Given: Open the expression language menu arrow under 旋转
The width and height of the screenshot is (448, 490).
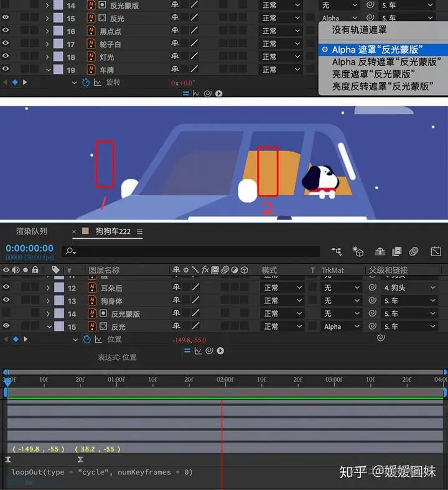Looking at the screenshot, I should click(219, 93).
